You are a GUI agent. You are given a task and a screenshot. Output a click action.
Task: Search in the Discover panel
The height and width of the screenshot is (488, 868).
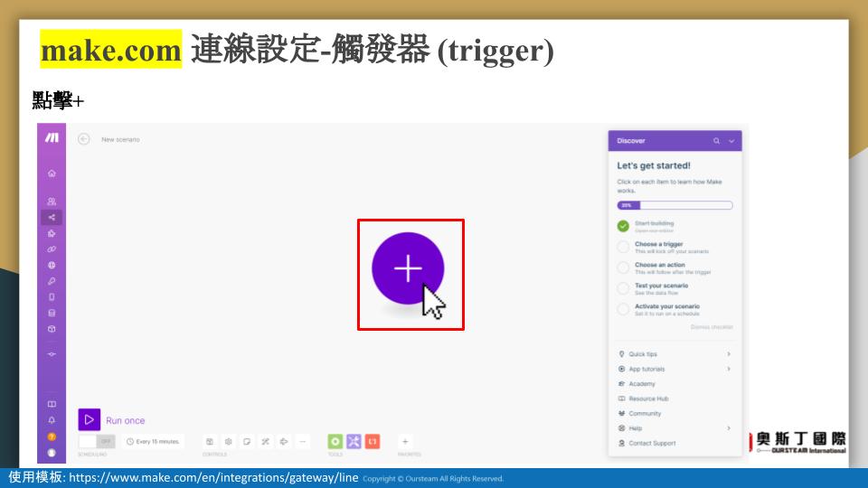point(716,141)
